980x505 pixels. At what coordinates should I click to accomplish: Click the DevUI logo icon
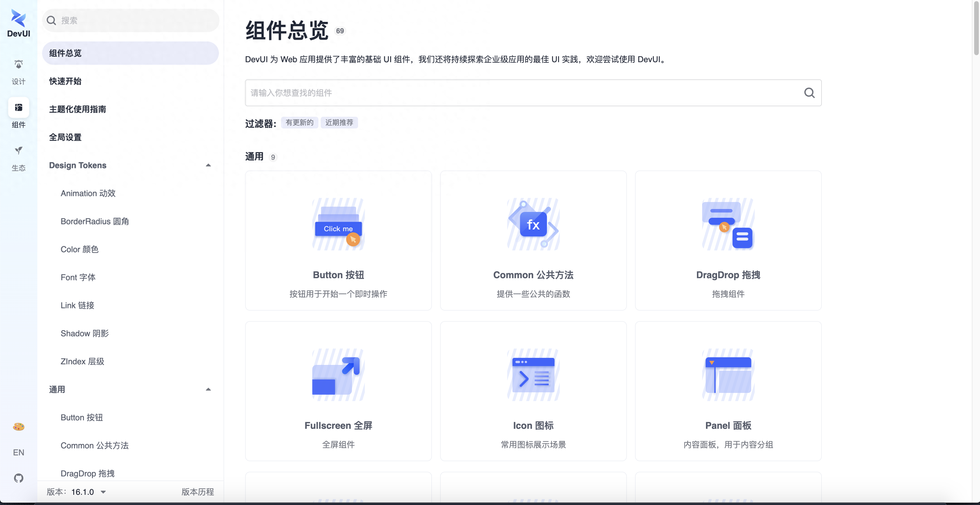point(18,18)
